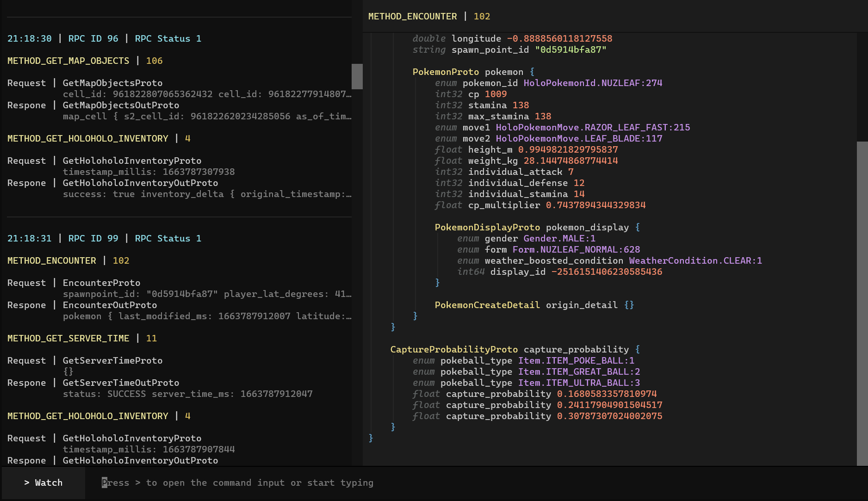
Task: Open METHOD_GET_MAP_OBJECTS 106 entry
Action: (85, 61)
